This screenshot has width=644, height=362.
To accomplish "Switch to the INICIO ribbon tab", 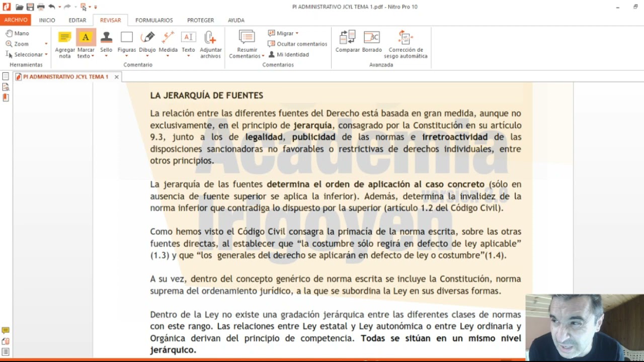I will [x=47, y=20].
